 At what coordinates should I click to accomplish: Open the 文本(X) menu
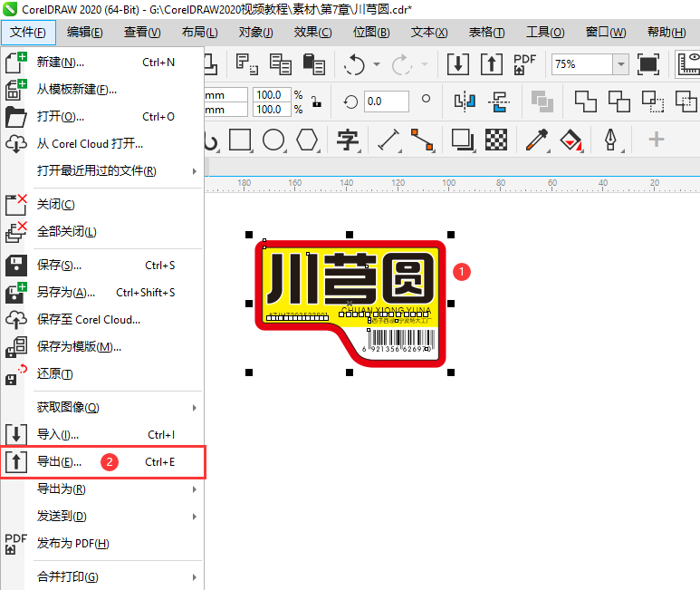pos(429,32)
